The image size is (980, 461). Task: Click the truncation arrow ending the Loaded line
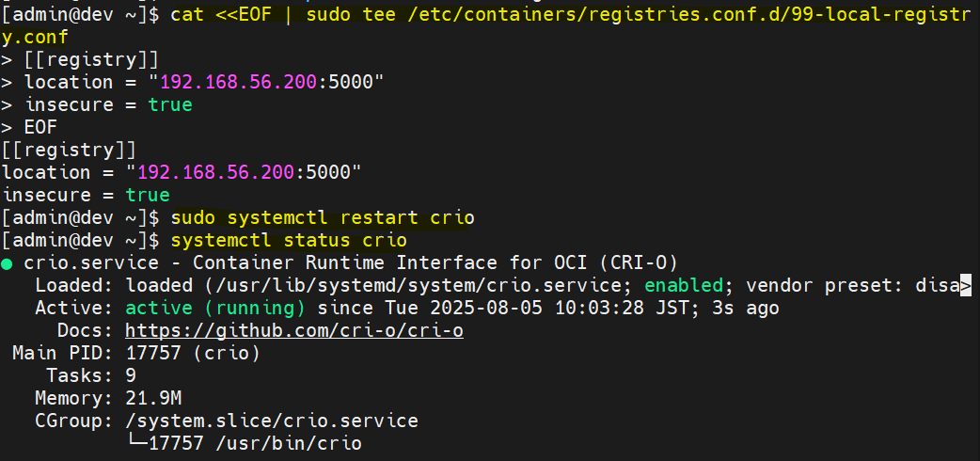(965, 285)
